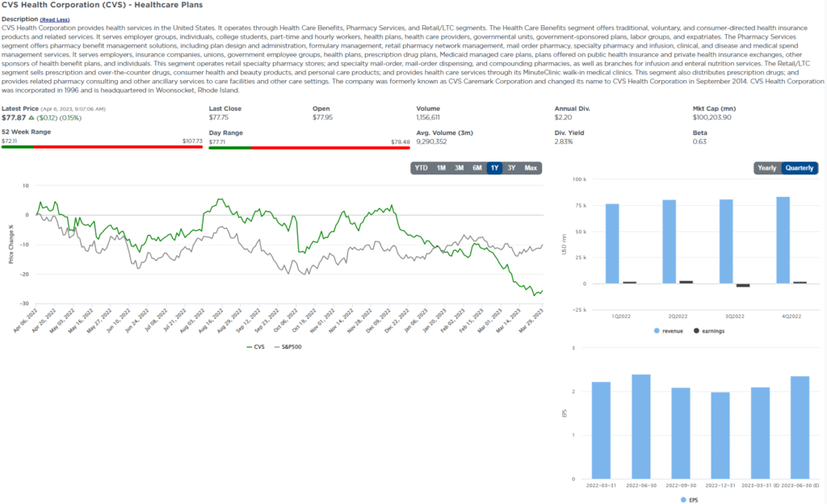The width and height of the screenshot is (827, 504).
Task: Click the Volume value 1,156,611
Action: click(428, 118)
